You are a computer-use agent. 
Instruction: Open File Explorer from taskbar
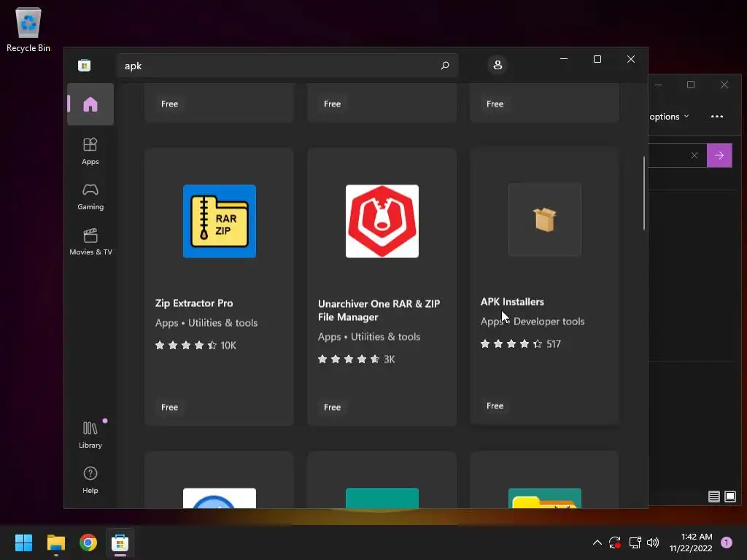55,542
